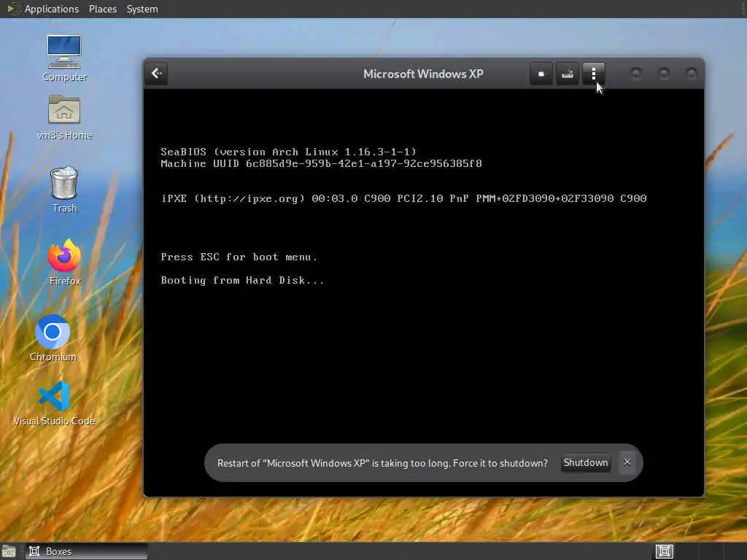Open the Places menu
The height and width of the screenshot is (560, 747).
point(103,9)
